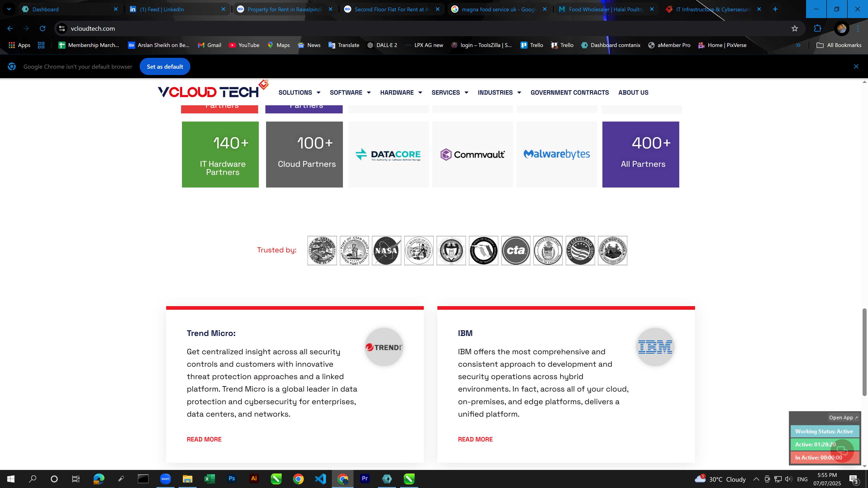Image resolution: width=868 pixels, height=488 pixels.
Task: Open the Windows Start menu
Action: pos(11,479)
